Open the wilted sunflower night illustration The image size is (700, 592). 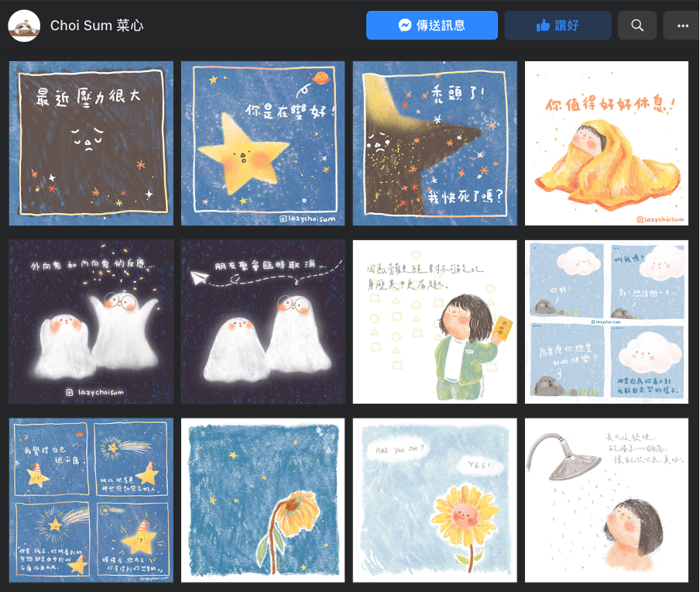[x=263, y=501]
